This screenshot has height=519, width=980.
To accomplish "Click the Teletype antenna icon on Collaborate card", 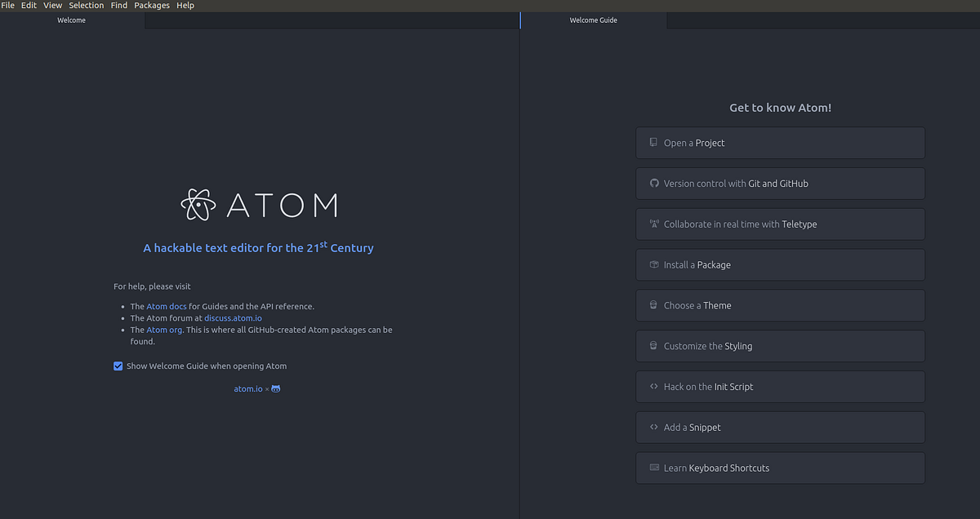I will [x=653, y=224].
